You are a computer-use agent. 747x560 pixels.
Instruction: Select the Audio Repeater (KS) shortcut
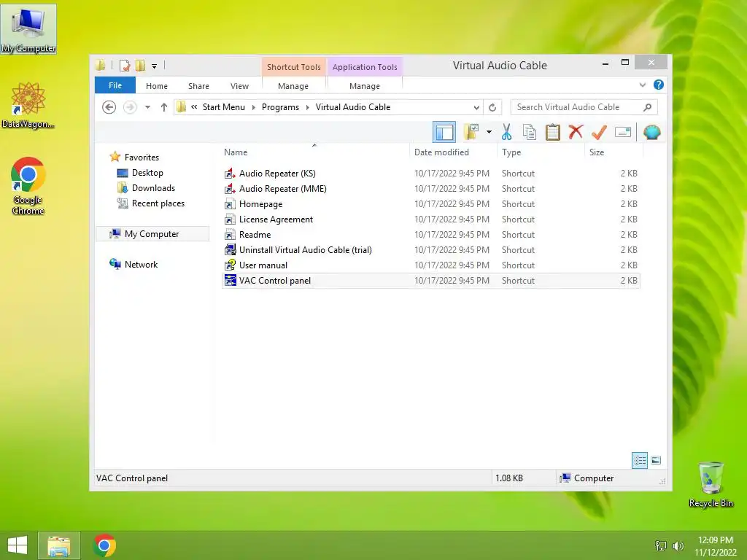[x=430, y=174]
